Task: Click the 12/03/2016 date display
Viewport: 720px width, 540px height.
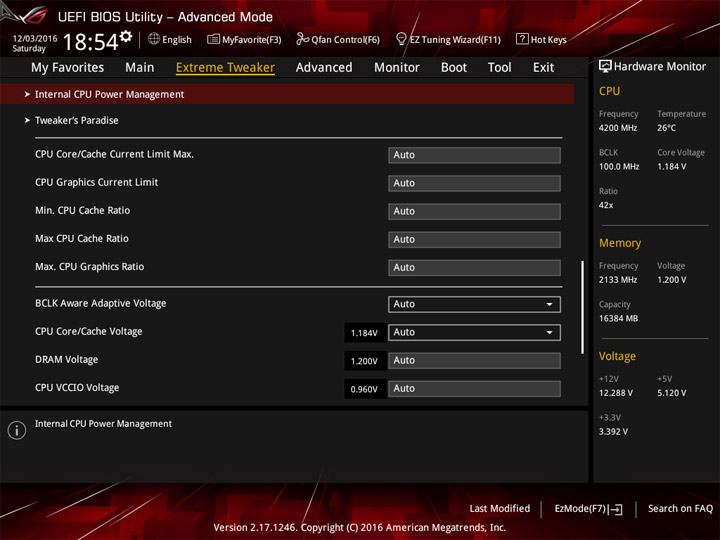Action: 35,38
